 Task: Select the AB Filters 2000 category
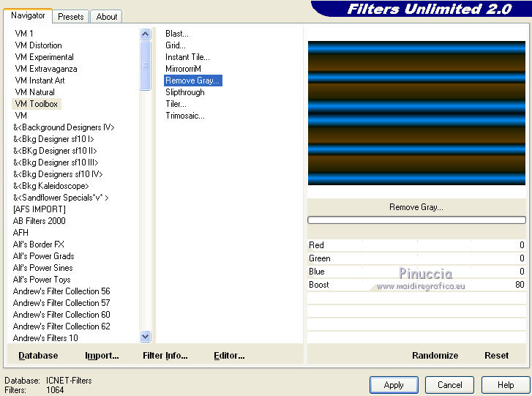39,221
